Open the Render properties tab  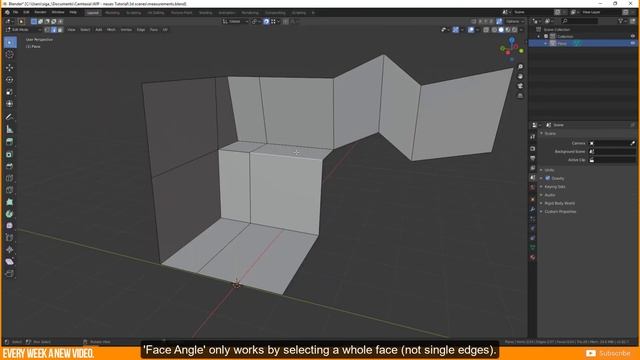[x=533, y=149]
